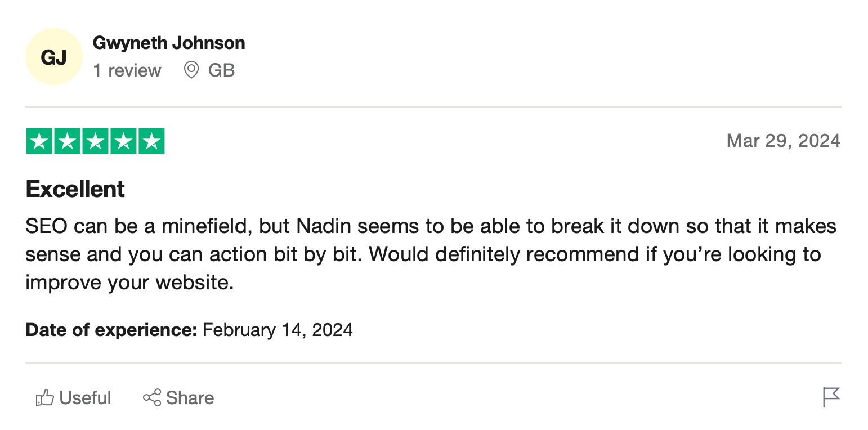Click the "Date of experience" label
Viewport: 868px width, 430px height.
[111, 329]
